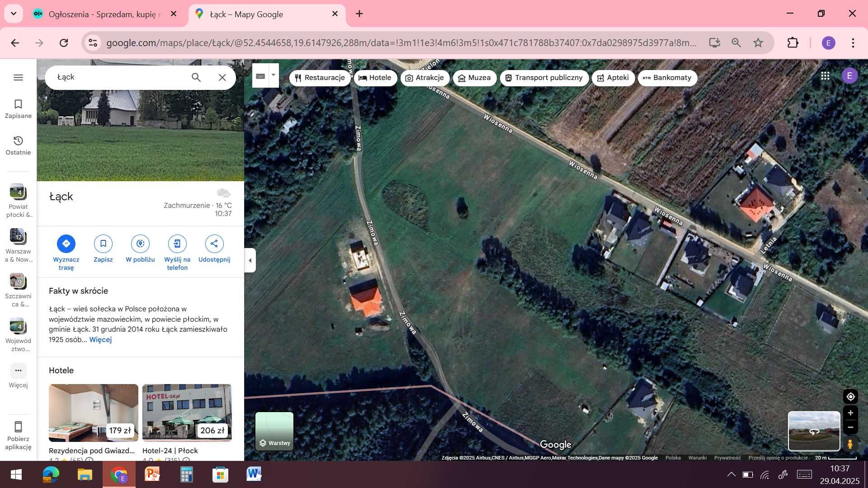Click the Wyznacz trasę directions icon
868x488 pixels.
(x=66, y=244)
